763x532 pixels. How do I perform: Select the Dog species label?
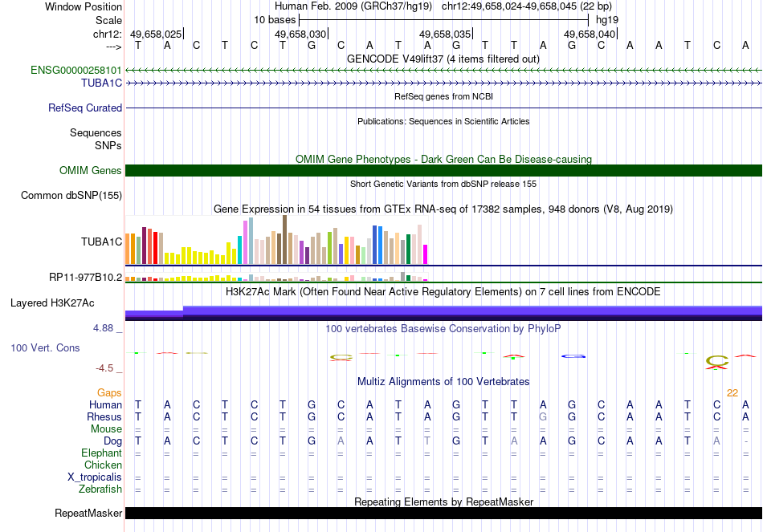(x=113, y=441)
